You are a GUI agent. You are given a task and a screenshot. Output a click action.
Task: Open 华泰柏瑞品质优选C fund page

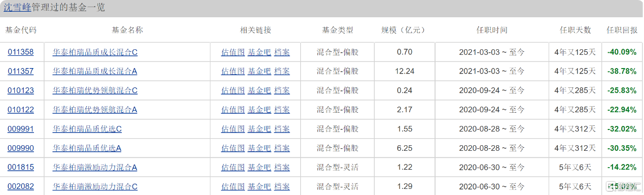87,129
